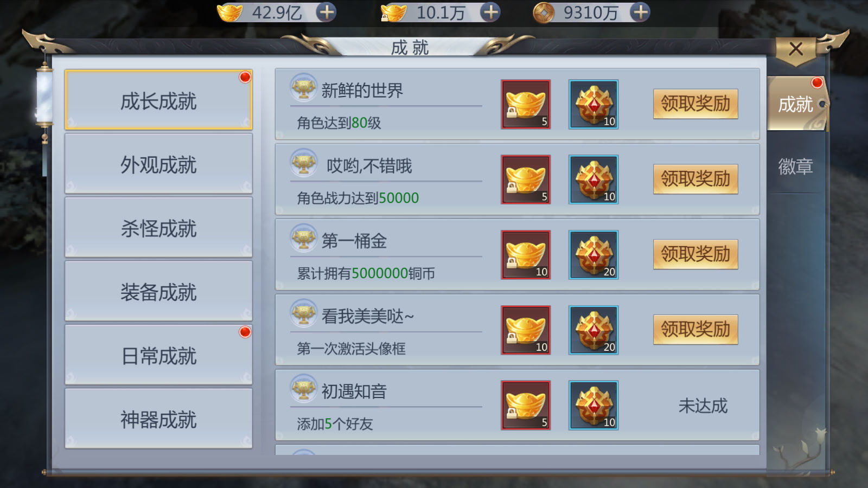Select the 日常成就 category
This screenshot has height=488, width=868.
point(158,355)
